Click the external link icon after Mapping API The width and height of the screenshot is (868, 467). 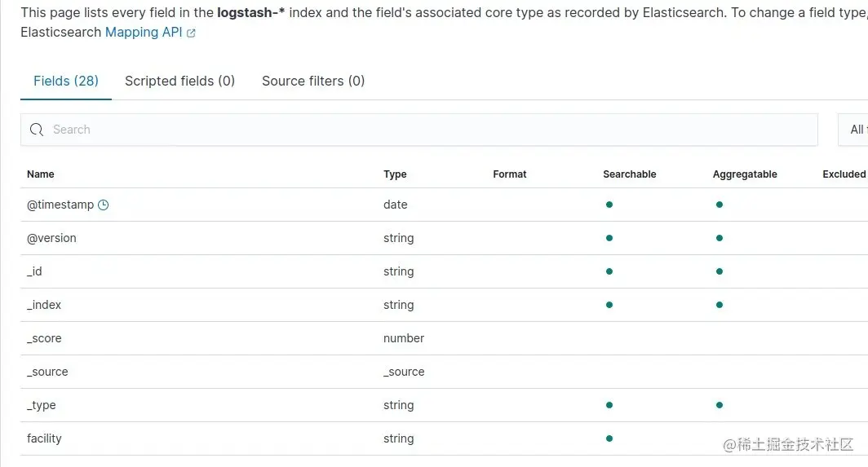click(192, 33)
